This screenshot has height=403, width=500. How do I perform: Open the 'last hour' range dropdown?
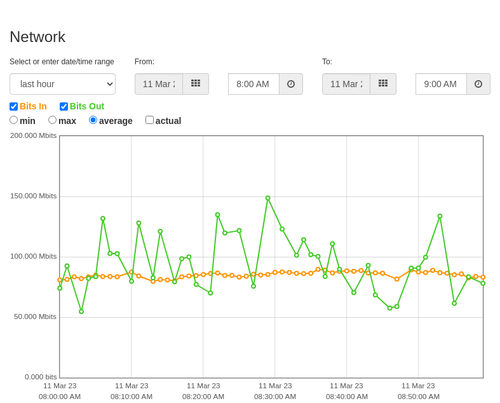(x=63, y=84)
